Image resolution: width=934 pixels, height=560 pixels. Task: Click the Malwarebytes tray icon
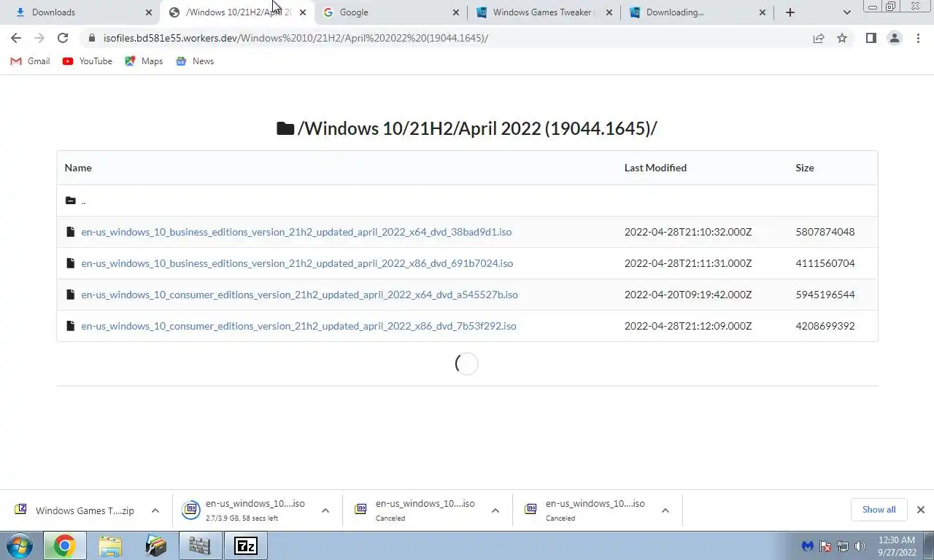click(808, 545)
